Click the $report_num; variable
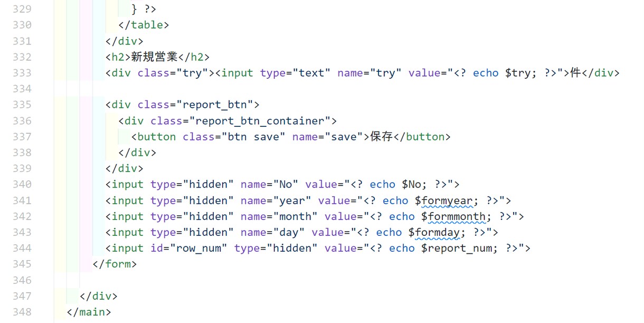Viewport: 644px width, 323px height. (460, 248)
